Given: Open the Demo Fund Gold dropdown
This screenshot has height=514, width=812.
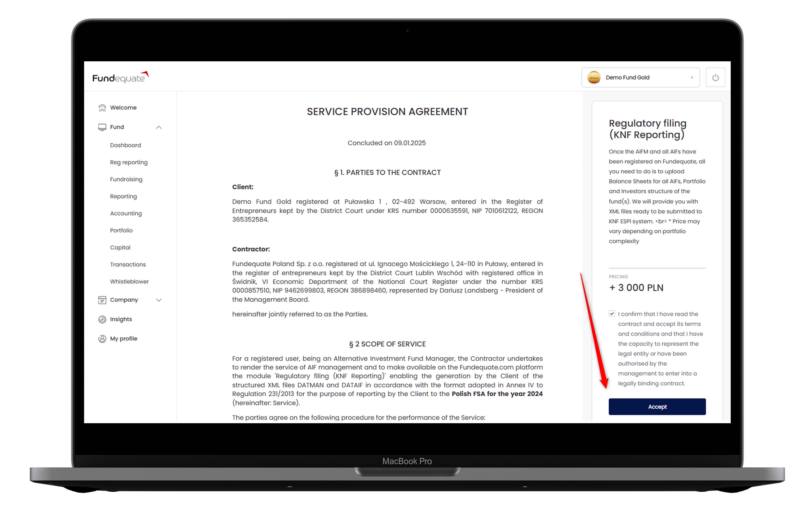Looking at the screenshot, I should click(x=642, y=77).
